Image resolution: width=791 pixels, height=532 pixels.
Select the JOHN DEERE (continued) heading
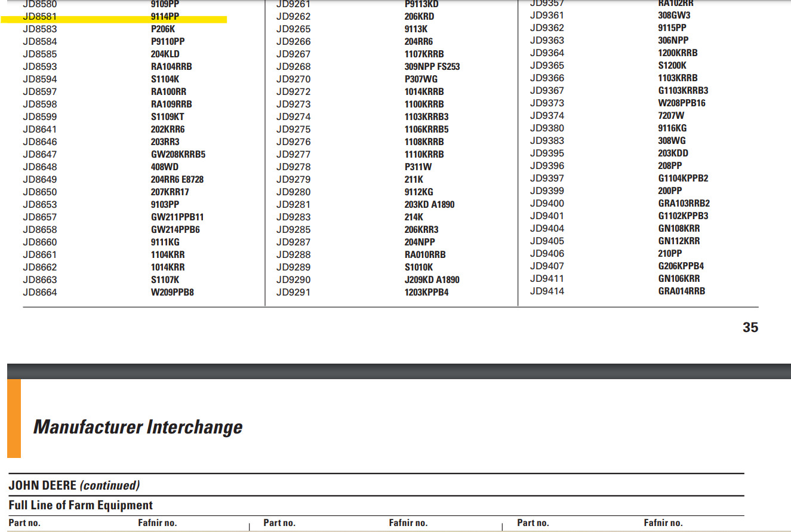point(74,485)
